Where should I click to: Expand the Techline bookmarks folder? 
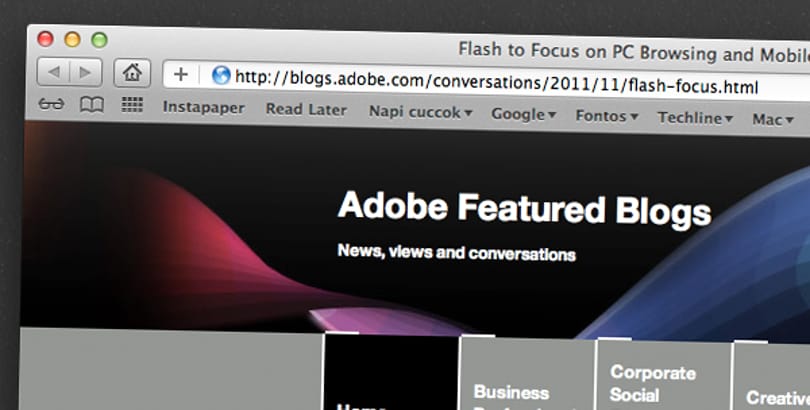pos(695,118)
